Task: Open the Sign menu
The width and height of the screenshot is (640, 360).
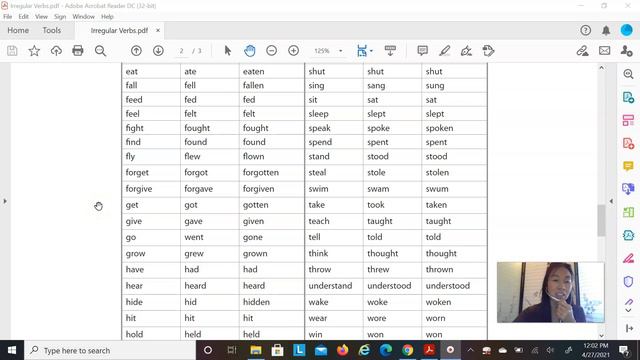Action: pos(60,17)
